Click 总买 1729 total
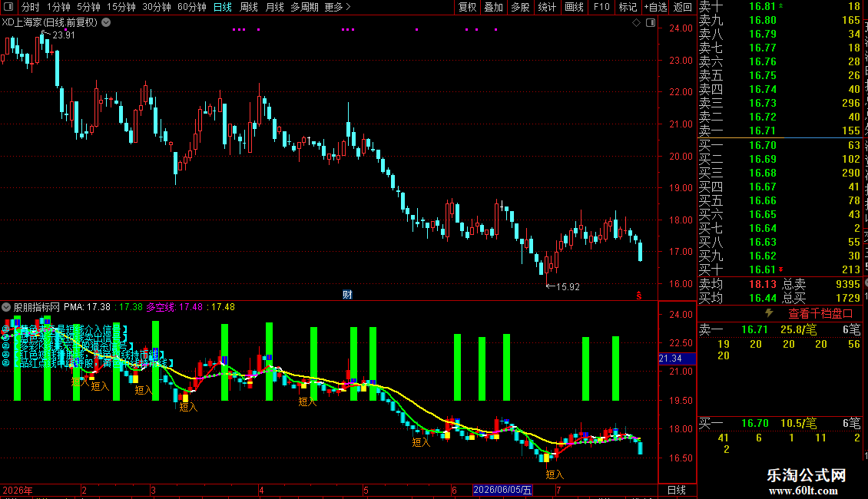Screen dimensions: 868x499 click(x=821, y=298)
